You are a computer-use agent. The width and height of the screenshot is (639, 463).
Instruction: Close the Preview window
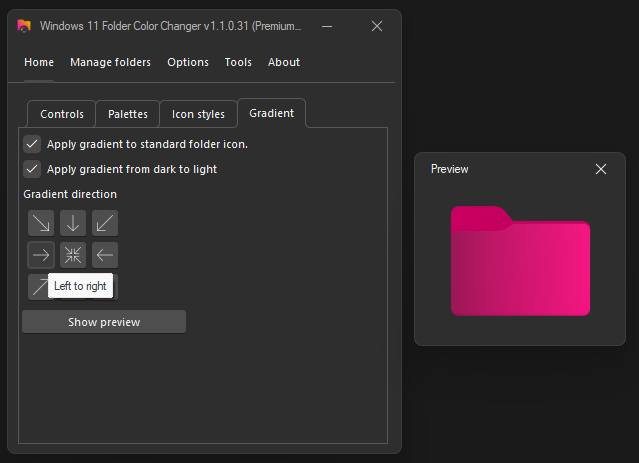tap(601, 169)
